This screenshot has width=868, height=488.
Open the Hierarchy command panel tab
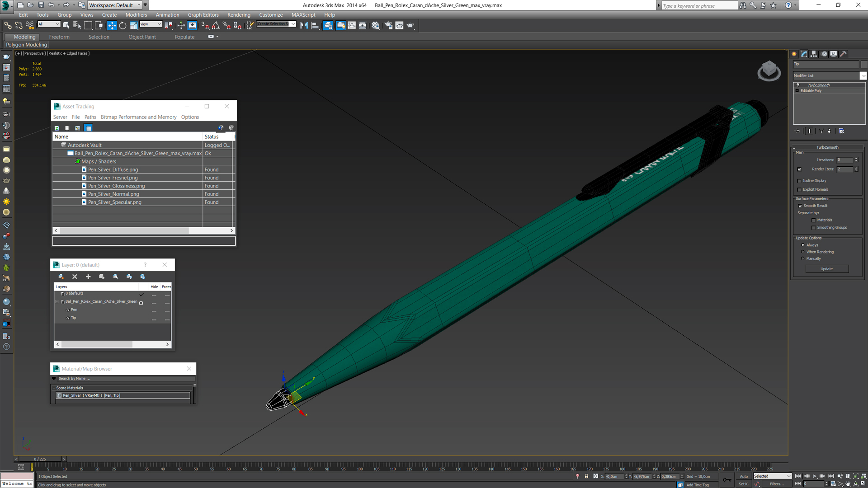(x=814, y=54)
